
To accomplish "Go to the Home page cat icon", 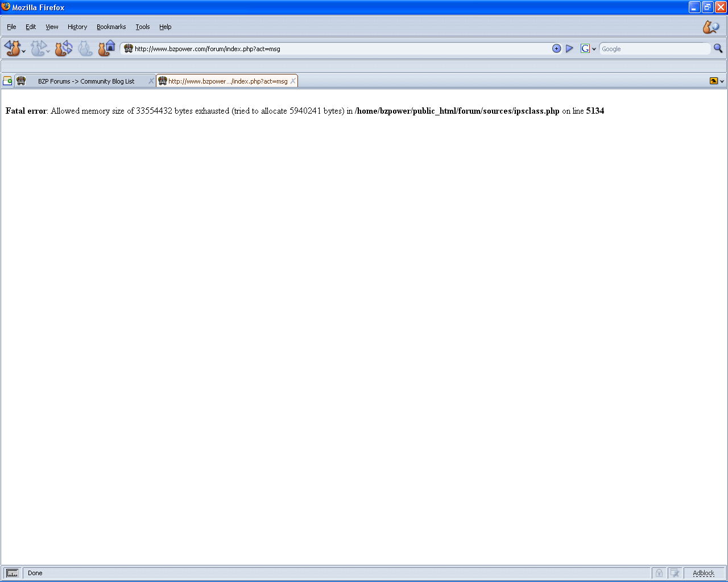I will tap(106, 48).
